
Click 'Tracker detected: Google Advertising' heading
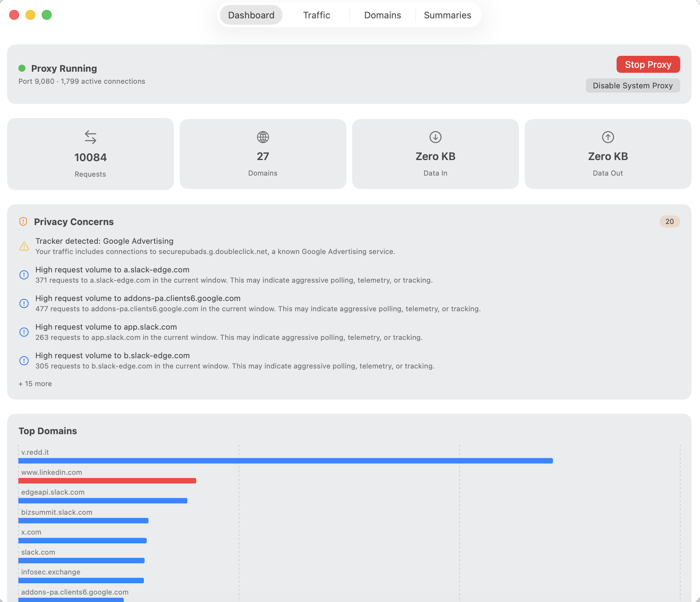tap(104, 241)
